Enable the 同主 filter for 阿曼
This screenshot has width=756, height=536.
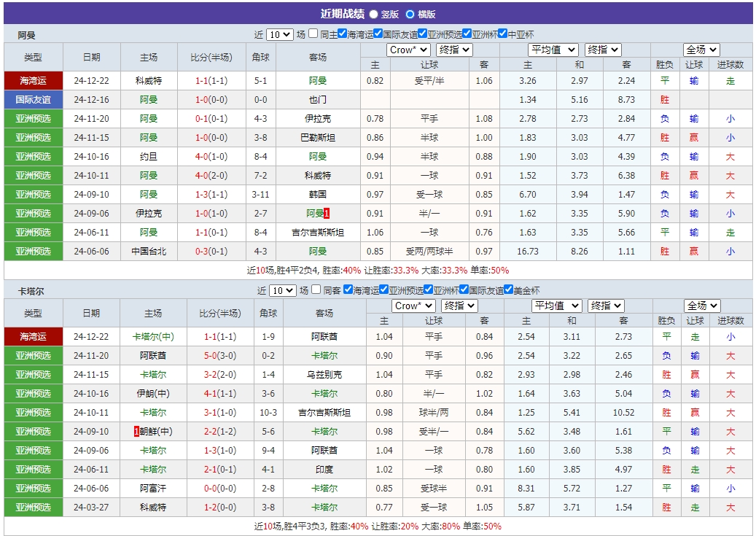313,34
